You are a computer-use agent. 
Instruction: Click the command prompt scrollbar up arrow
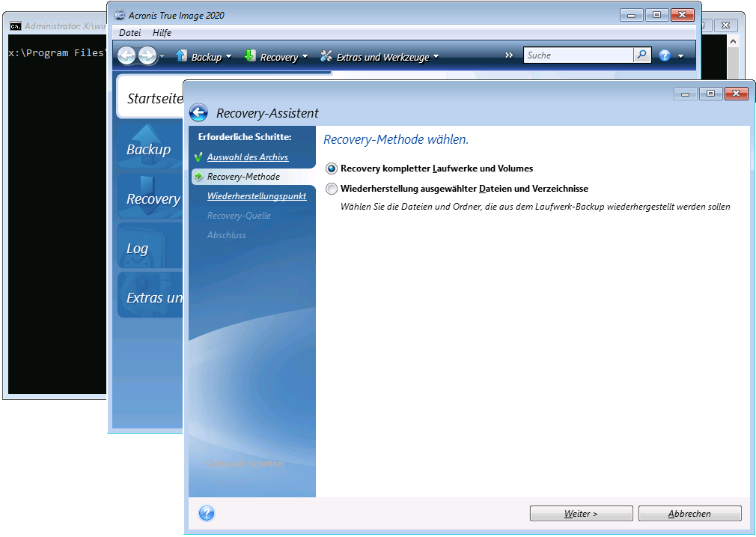tap(733, 41)
